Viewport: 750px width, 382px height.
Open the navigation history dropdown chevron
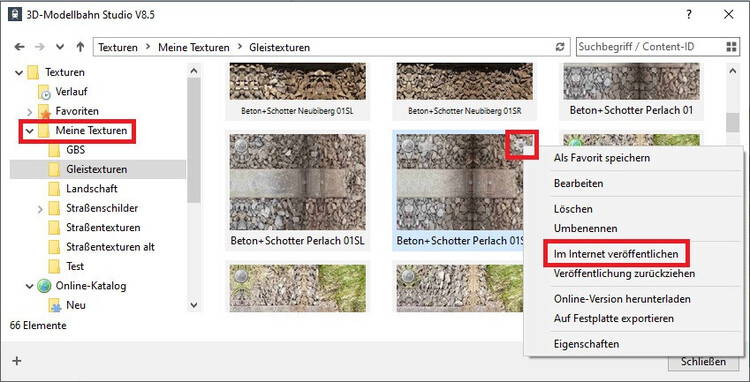(x=60, y=47)
